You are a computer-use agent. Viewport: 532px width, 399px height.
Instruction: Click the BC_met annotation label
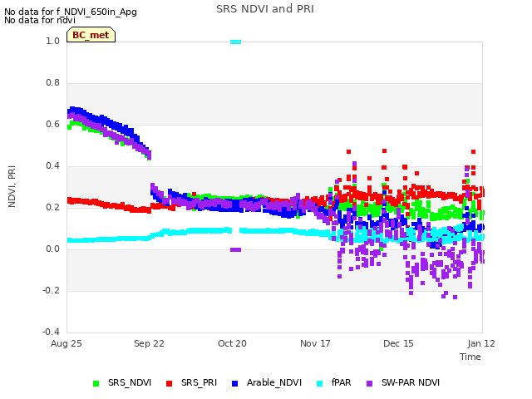91,35
